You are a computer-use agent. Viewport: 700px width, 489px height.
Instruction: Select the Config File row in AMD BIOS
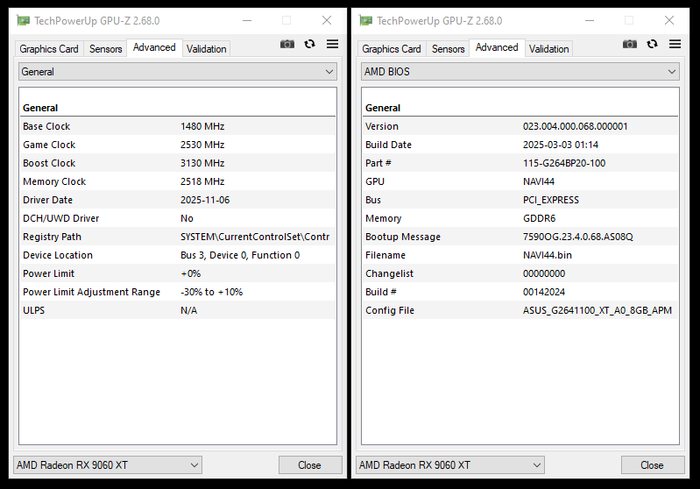[x=520, y=310]
